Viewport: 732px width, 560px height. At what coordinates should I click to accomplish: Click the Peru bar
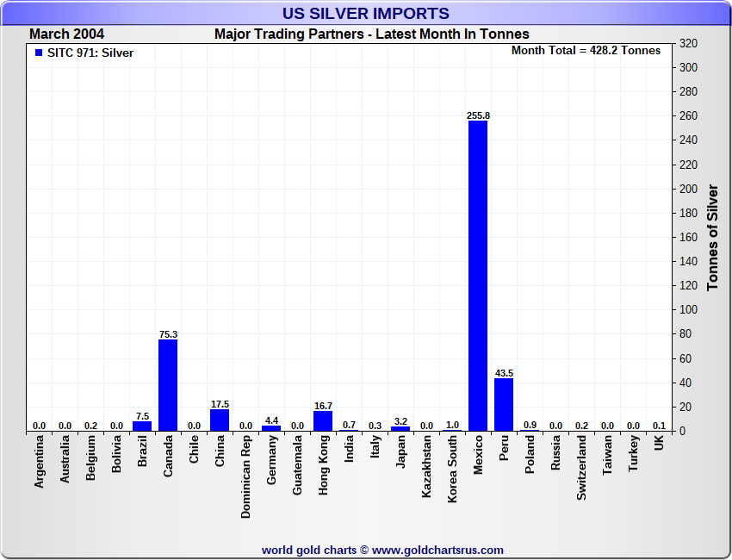pyautogui.click(x=504, y=404)
